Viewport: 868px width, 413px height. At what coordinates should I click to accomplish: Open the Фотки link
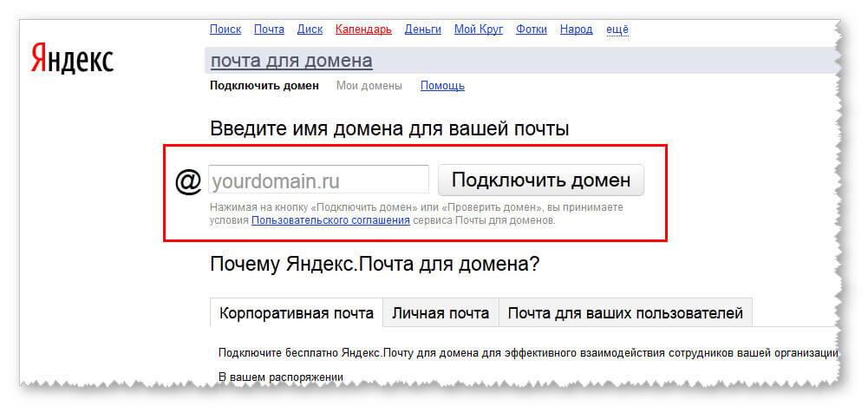532,29
